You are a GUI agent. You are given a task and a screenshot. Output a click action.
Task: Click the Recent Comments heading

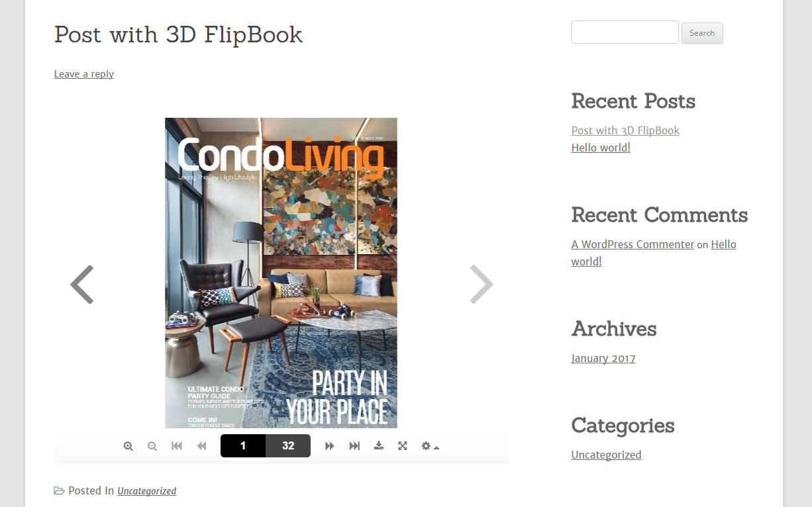(x=660, y=215)
